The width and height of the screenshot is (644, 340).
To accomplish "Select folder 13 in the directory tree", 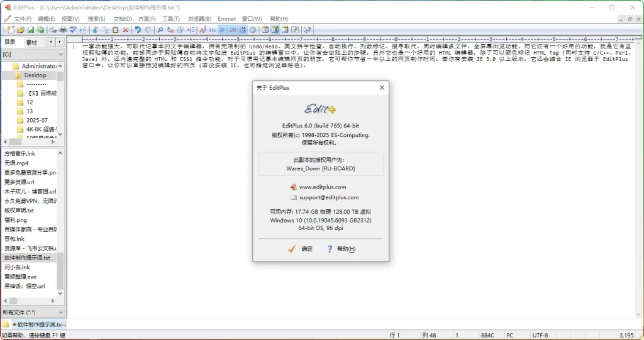I will coord(30,111).
